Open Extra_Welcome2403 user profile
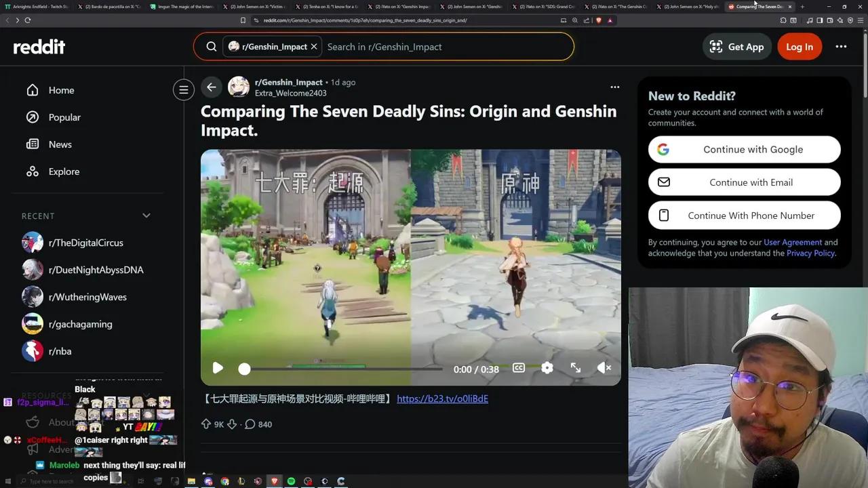868x488 pixels. point(291,93)
